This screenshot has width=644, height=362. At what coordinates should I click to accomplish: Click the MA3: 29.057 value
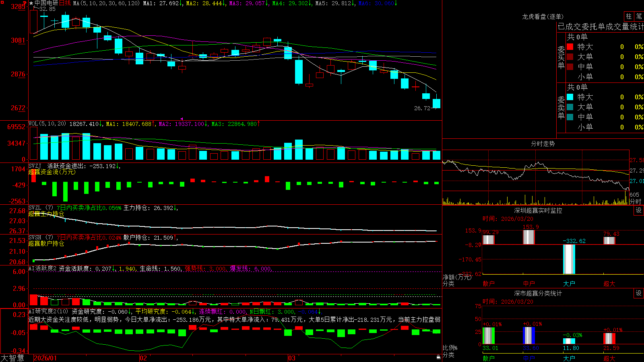point(249,3)
